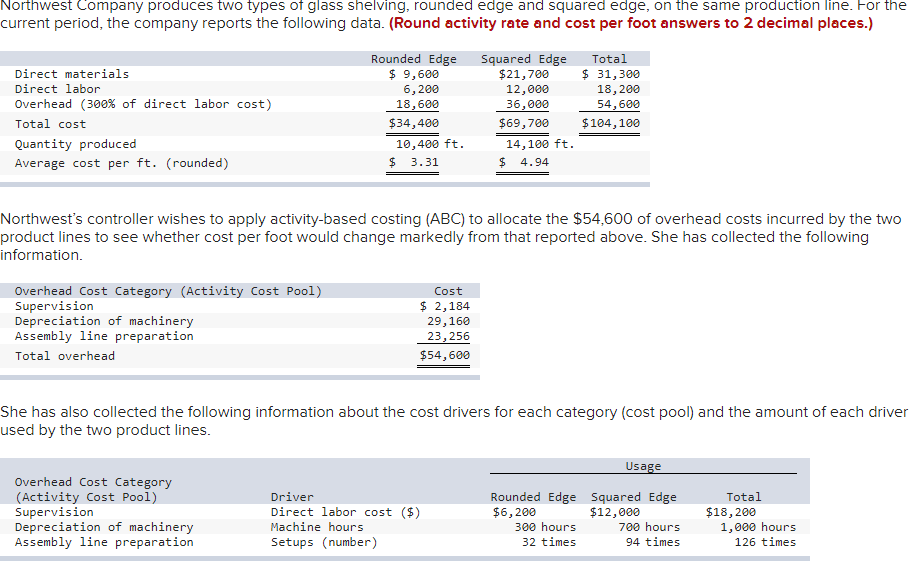The image size is (912, 580).
Task: Click 'Rounded Edge' header in first table
Action: [414, 59]
